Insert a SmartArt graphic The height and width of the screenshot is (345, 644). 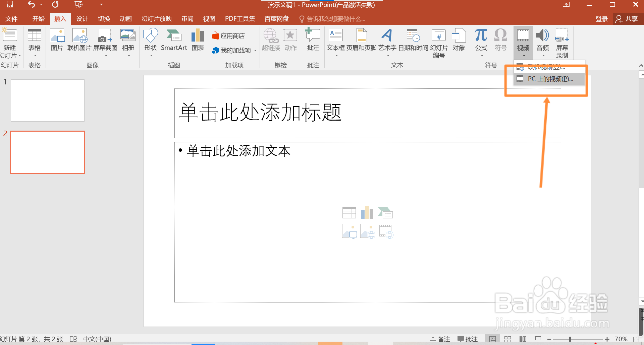pyautogui.click(x=174, y=40)
